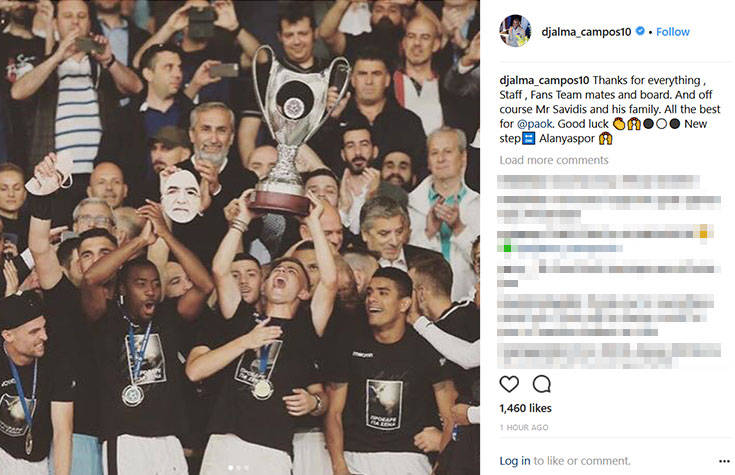This screenshot has height=475, width=735.
Task: Click the last blurred comment
Action: [609, 355]
